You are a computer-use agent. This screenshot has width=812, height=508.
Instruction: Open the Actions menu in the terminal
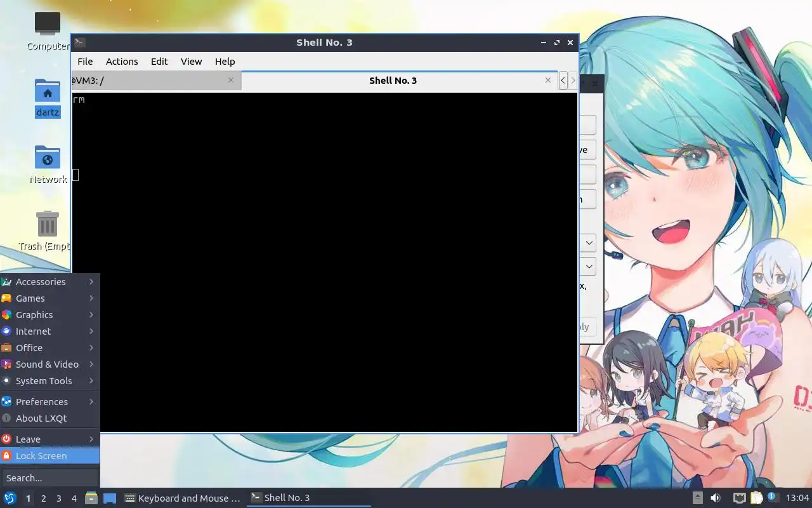click(122, 62)
